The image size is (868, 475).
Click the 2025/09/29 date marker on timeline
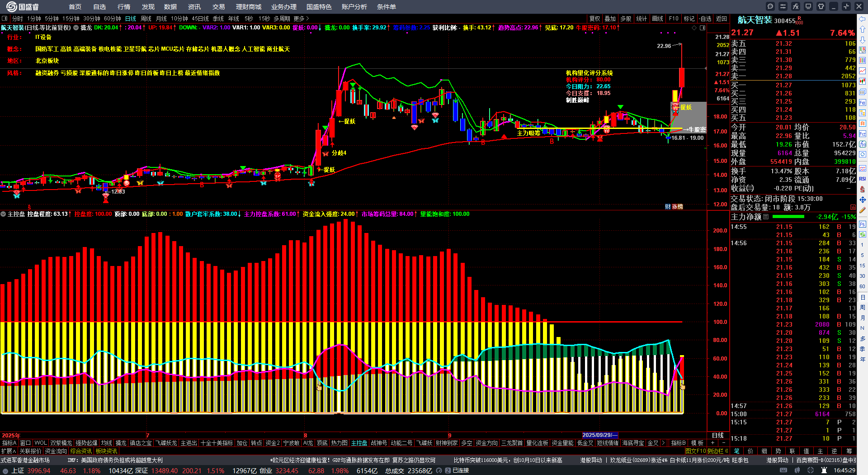coord(599,435)
